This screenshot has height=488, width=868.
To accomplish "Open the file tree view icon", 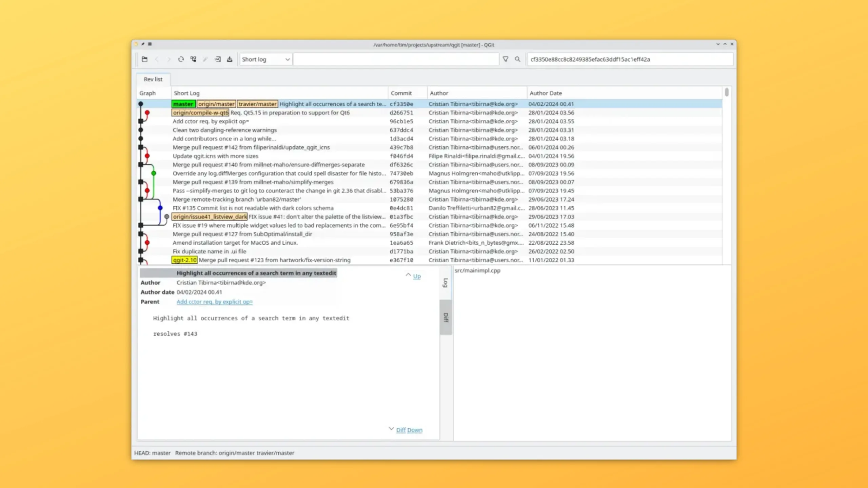I will tap(193, 59).
